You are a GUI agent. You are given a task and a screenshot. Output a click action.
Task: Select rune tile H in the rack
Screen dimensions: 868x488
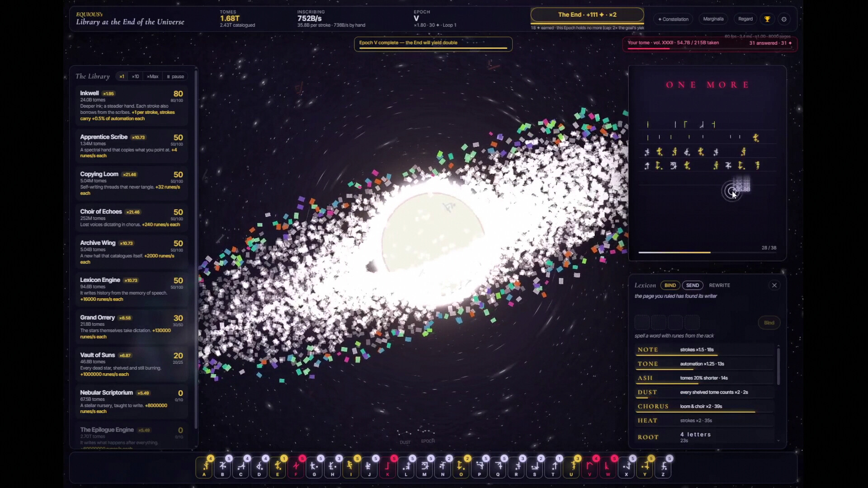(333, 467)
